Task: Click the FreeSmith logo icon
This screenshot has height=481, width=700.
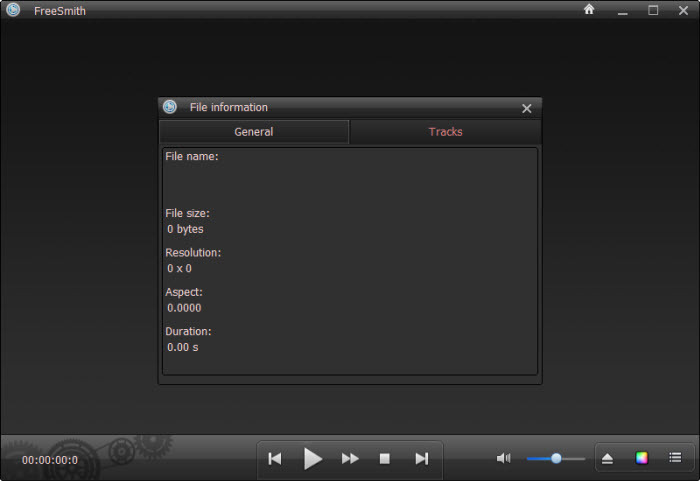Action: pyautogui.click(x=13, y=10)
